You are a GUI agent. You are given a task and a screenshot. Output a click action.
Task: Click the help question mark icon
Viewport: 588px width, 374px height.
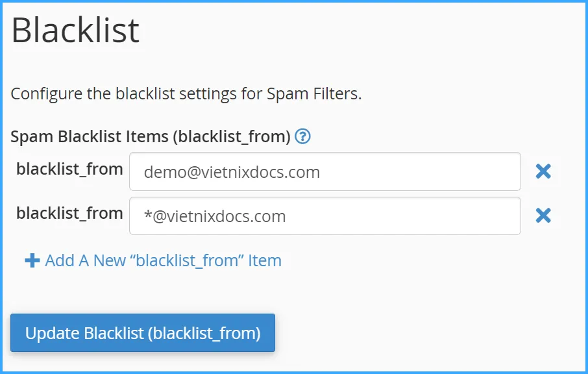click(302, 136)
